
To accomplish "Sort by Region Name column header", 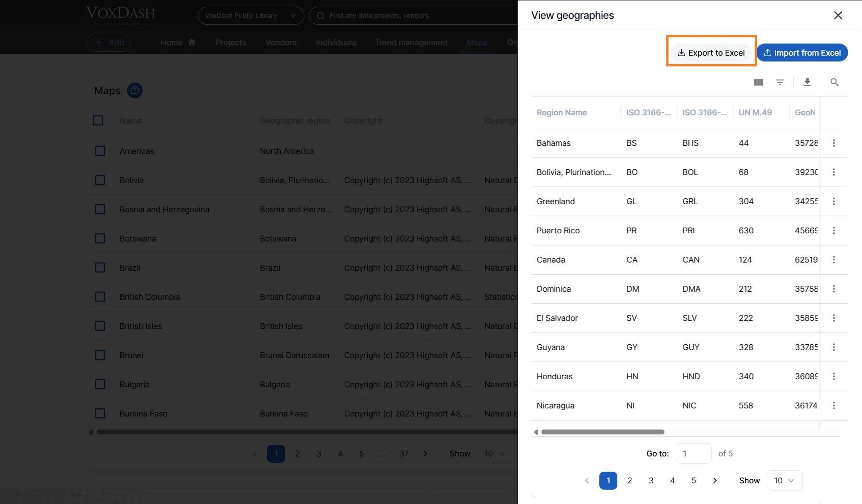I will (562, 113).
